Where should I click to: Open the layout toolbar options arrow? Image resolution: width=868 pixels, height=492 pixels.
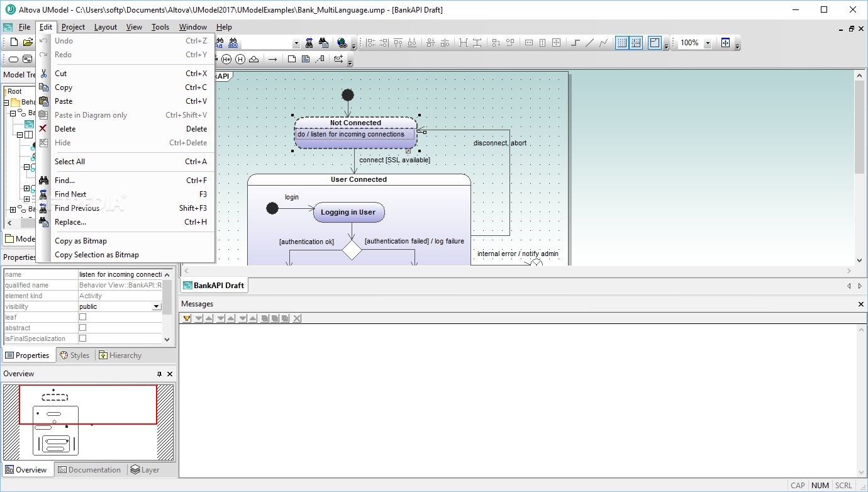(666, 45)
